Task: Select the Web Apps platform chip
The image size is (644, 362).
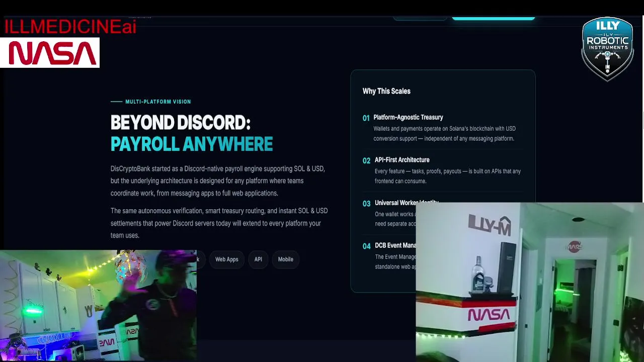Action: point(226,259)
